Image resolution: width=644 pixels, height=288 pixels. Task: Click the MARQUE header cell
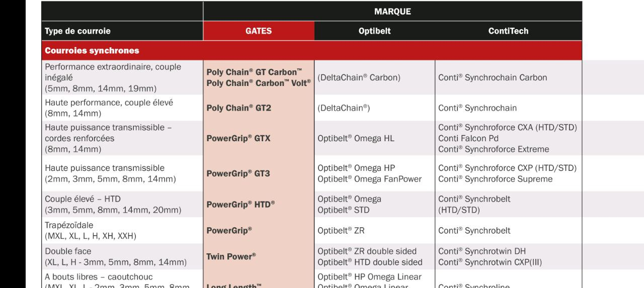tap(392, 12)
